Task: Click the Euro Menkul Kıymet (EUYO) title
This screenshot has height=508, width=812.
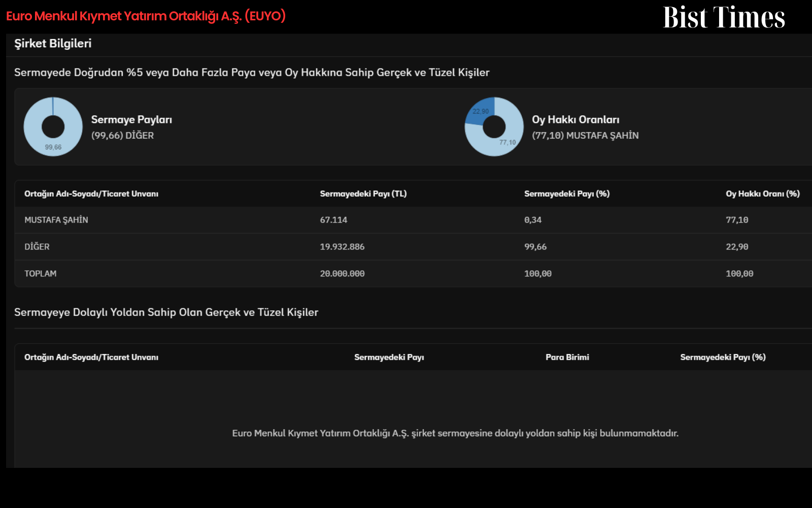Action: (x=146, y=16)
